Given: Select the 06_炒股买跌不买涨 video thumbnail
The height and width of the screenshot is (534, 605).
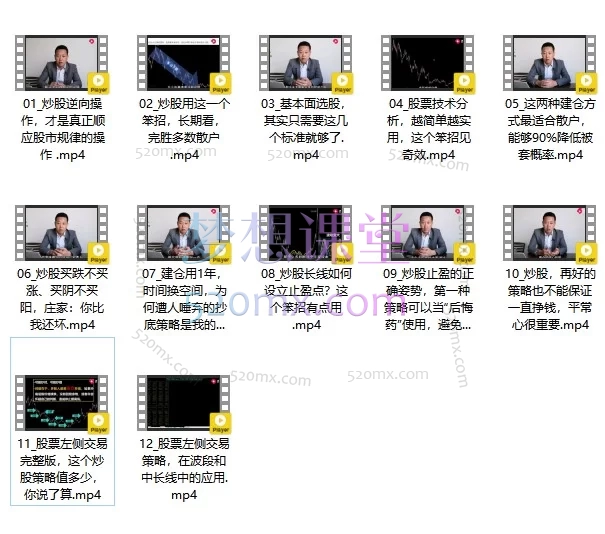Looking at the screenshot, I should [x=61, y=233].
